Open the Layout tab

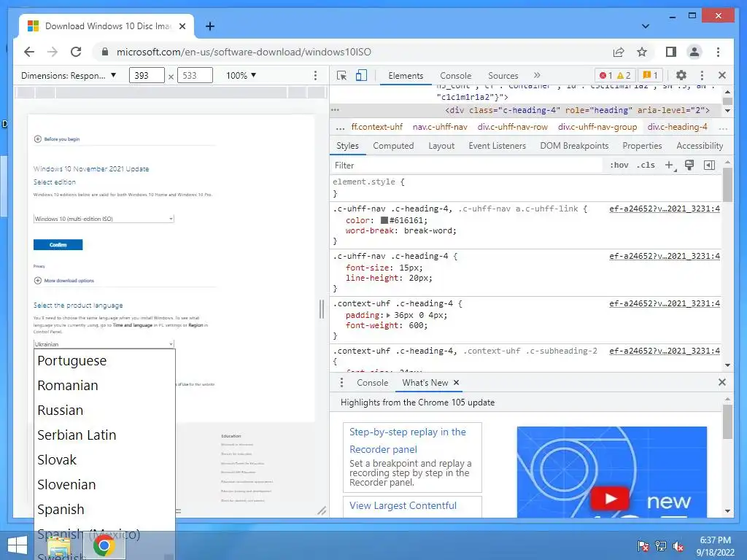click(x=441, y=146)
